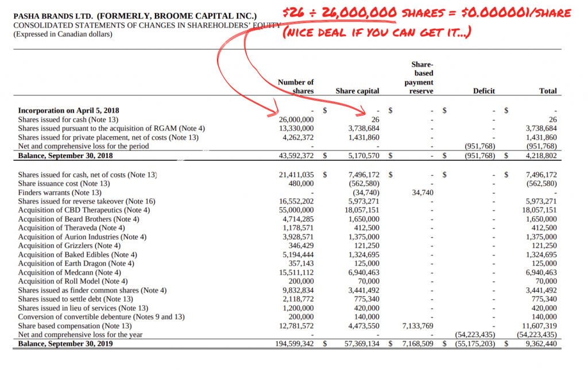
Task: Click the 357,143 shares value
Action: pos(301,264)
